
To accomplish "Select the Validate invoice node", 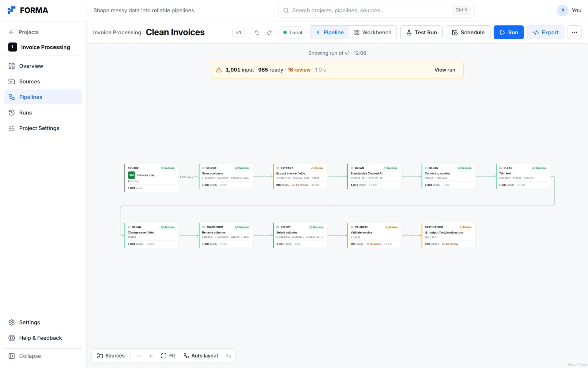I will click(374, 236).
